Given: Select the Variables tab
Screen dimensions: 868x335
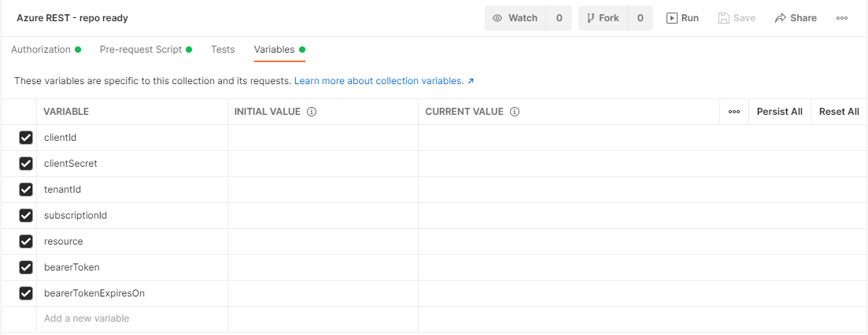Looking at the screenshot, I should coord(279,50).
